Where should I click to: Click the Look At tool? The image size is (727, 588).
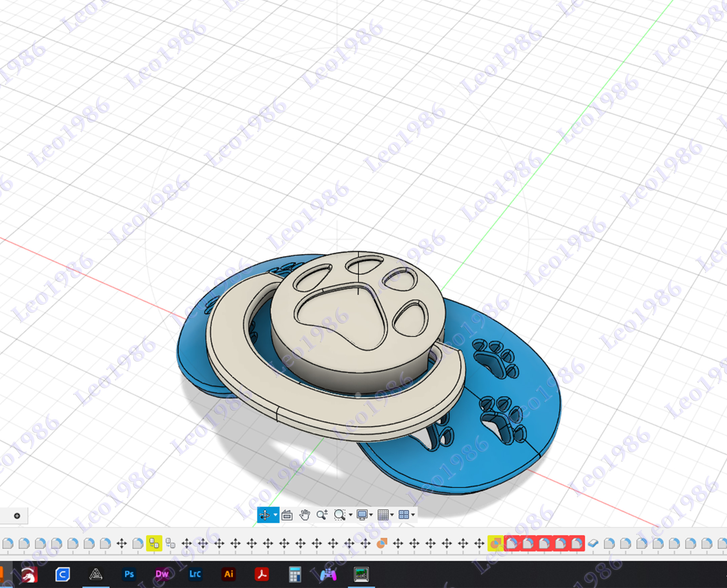tap(287, 515)
